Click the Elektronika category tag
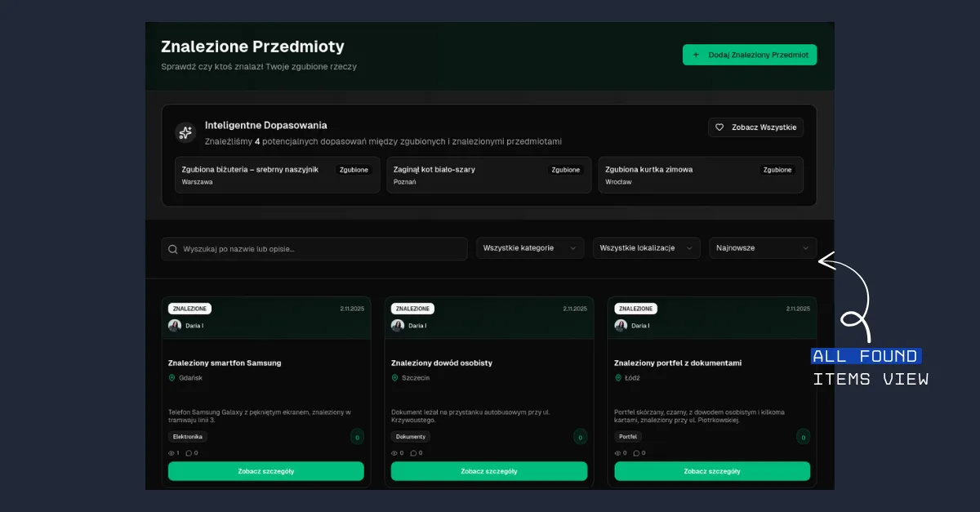Image resolution: width=980 pixels, height=512 pixels. coord(188,437)
